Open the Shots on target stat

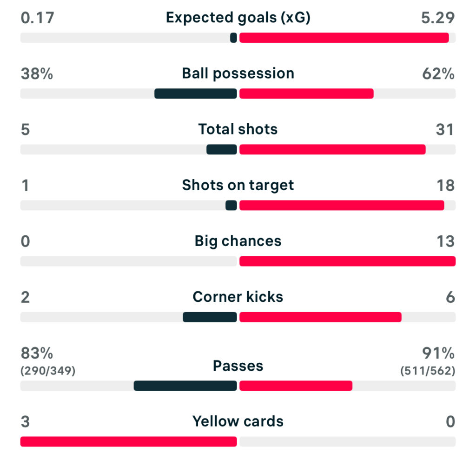point(238,185)
